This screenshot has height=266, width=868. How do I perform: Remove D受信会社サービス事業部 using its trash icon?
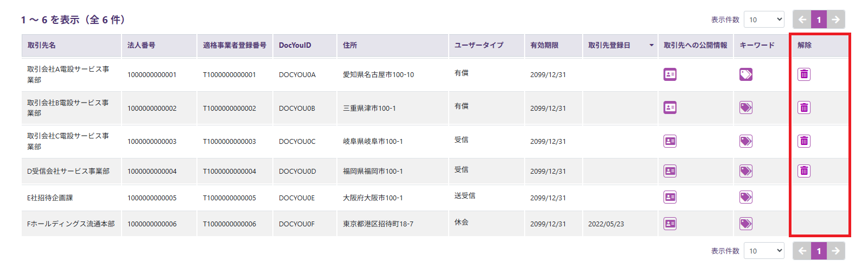coord(804,171)
